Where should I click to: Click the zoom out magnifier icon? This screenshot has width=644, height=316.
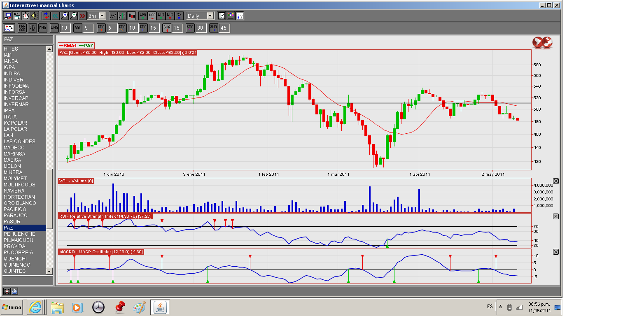(73, 16)
